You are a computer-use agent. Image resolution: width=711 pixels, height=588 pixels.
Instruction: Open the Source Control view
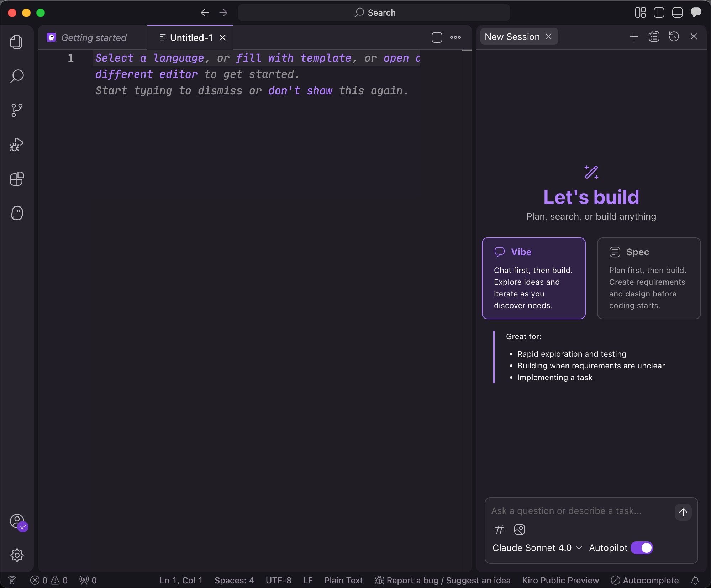[16, 110]
